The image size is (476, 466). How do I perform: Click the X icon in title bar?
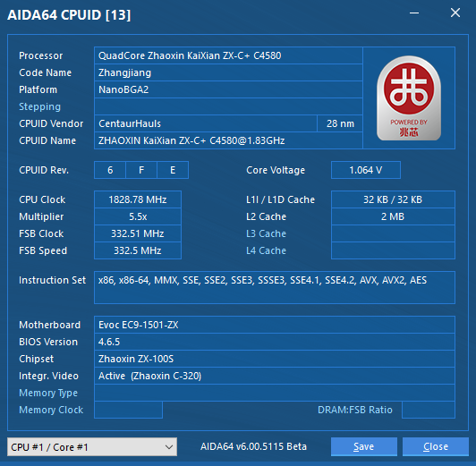pos(455,13)
